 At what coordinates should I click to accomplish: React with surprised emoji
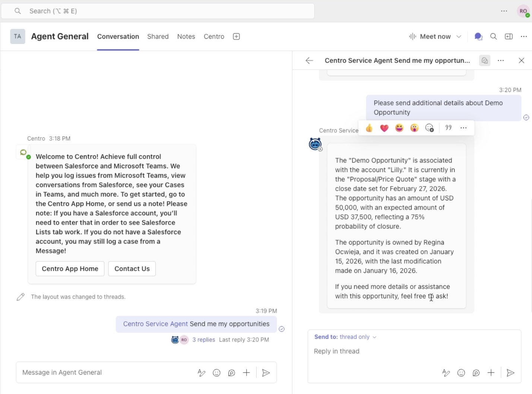click(414, 128)
